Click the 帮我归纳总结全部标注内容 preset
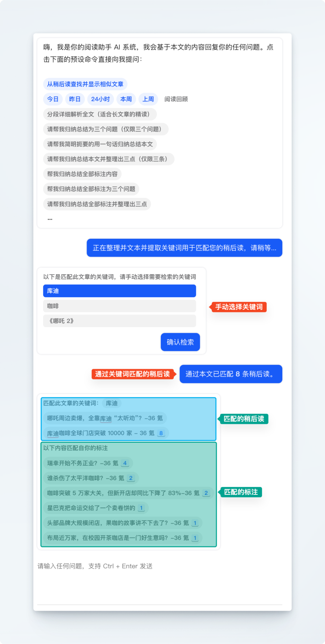Image resolution: width=325 pixels, height=644 pixels. pos(82,174)
